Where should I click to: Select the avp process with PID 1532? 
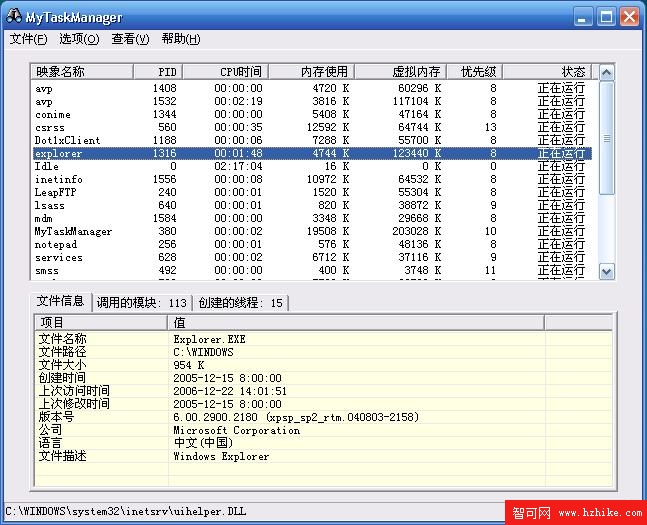[x=312, y=101]
